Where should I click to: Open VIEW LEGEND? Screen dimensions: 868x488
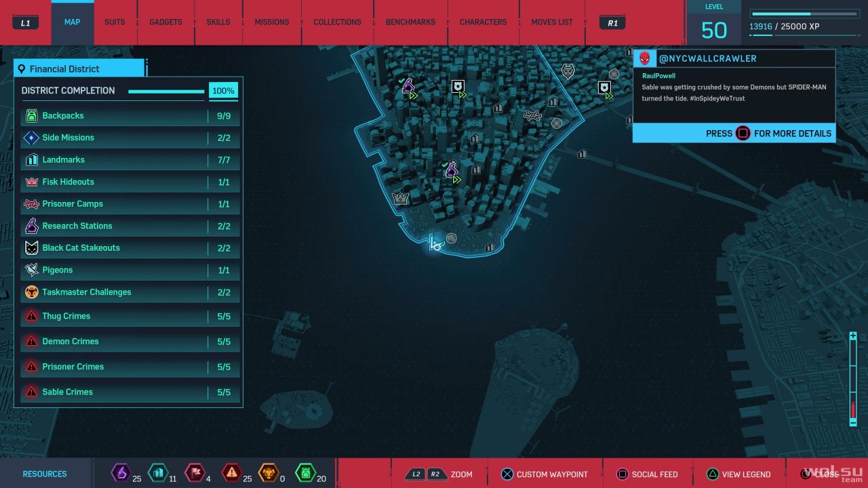[738, 474]
